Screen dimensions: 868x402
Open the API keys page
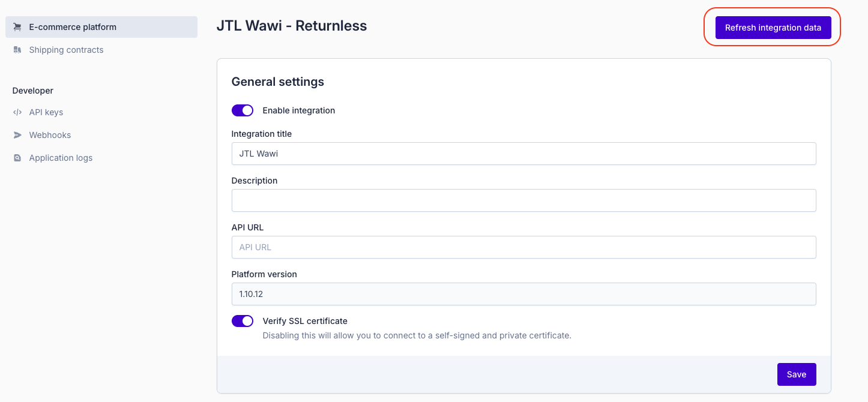point(46,112)
